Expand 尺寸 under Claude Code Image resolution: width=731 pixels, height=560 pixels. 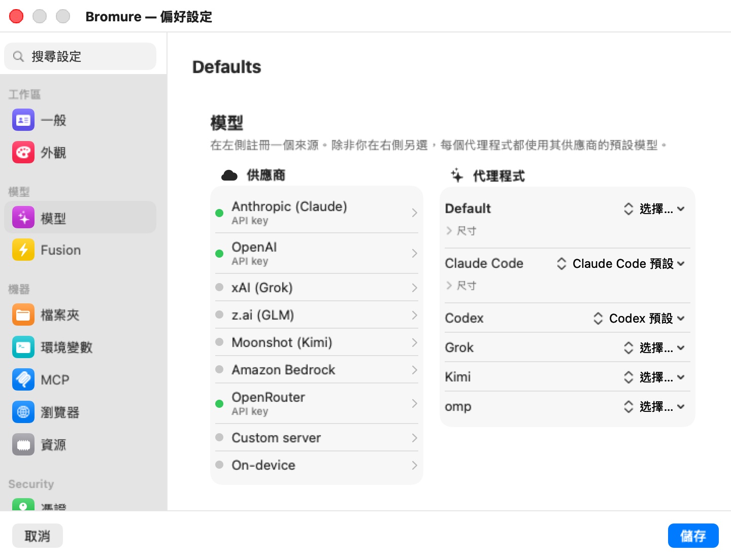click(461, 286)
